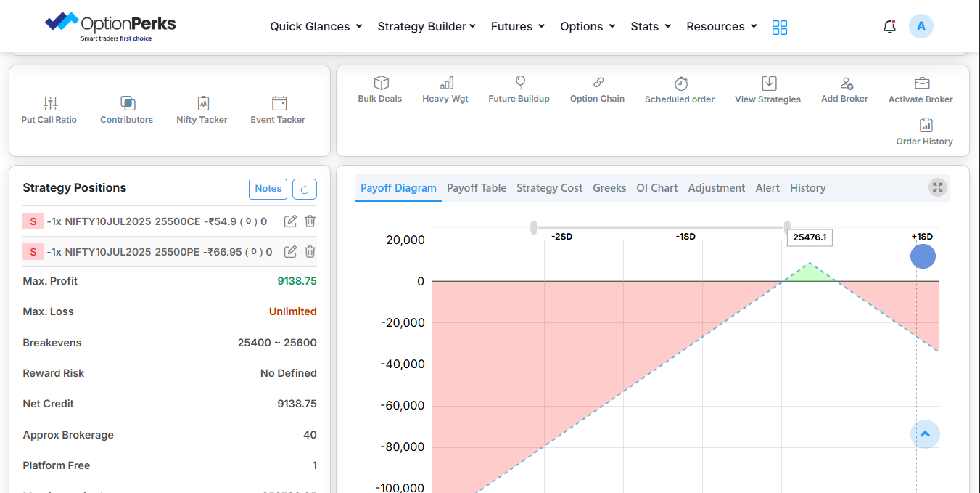Open Future Buildup
Image resolution: width=980 pixels, height=493 pixels.
(519, 90)
